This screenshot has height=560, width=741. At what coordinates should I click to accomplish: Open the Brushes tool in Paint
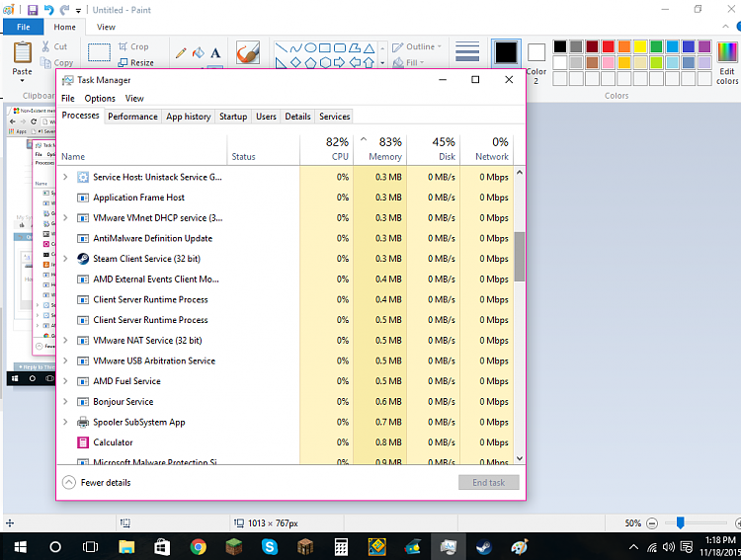pyautogui.click(x=248, y=52)
